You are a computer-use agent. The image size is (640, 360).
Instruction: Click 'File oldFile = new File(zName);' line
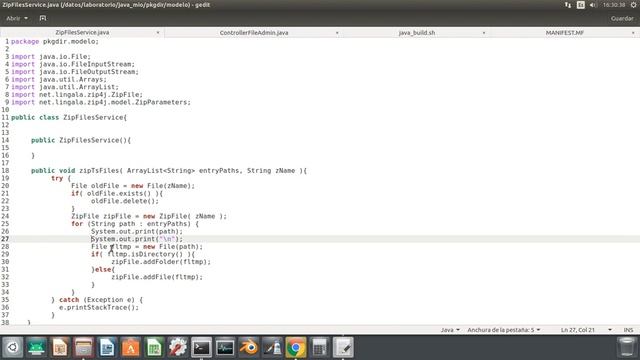click(133, 186)
